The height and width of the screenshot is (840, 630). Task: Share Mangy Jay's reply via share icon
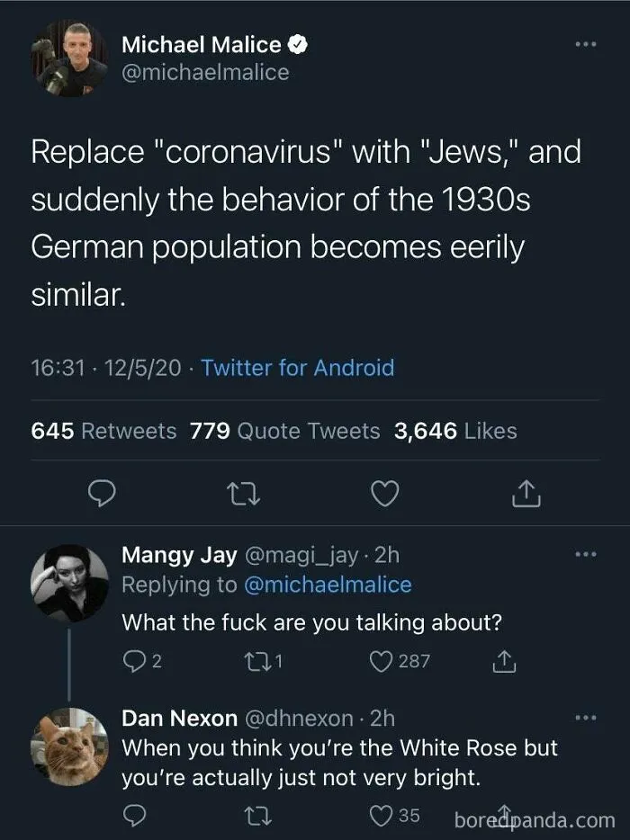tap(504, 661)
